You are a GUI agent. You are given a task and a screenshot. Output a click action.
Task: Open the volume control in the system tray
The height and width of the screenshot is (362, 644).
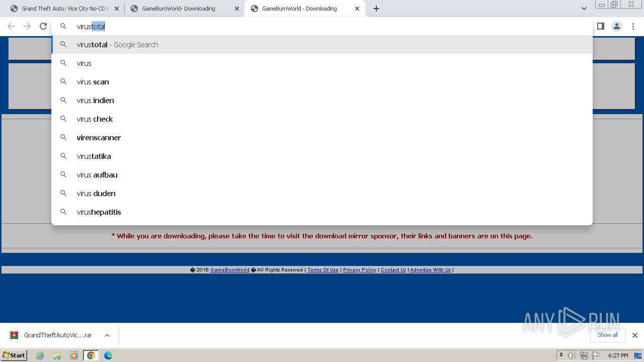point(572,355)
